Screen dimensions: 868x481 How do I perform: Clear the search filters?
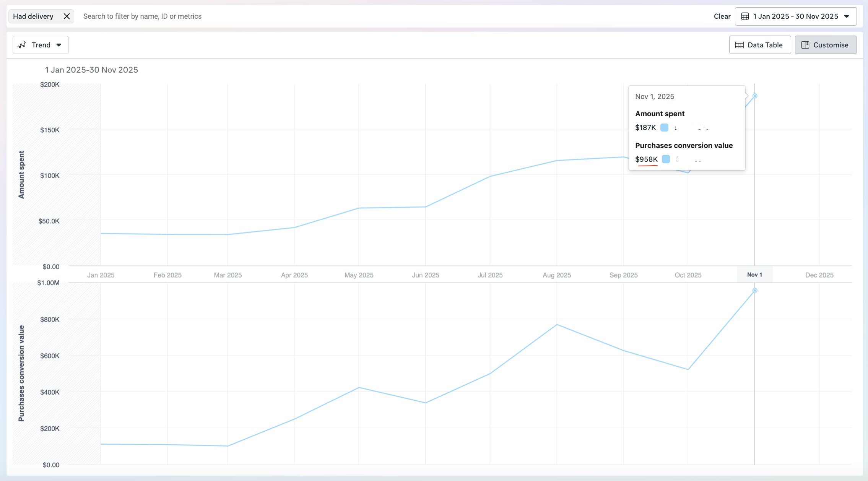(x=722, y=16)
